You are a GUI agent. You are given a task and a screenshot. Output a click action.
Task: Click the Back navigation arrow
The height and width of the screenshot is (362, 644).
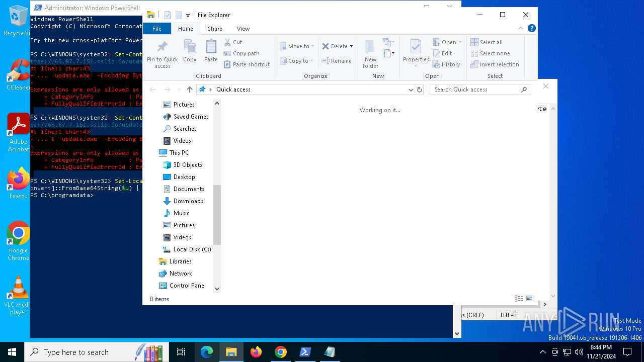tap(152, 89)
